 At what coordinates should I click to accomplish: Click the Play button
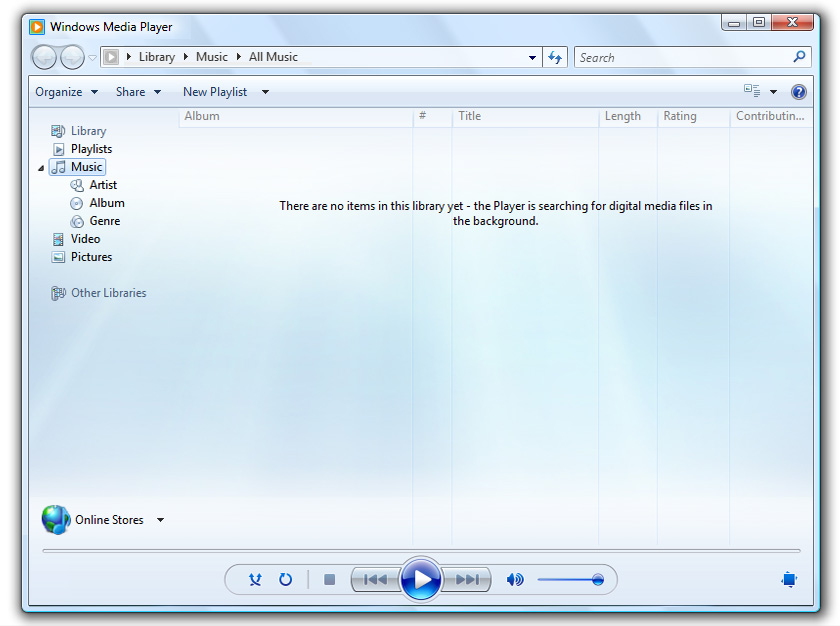(x=421, y=579)
